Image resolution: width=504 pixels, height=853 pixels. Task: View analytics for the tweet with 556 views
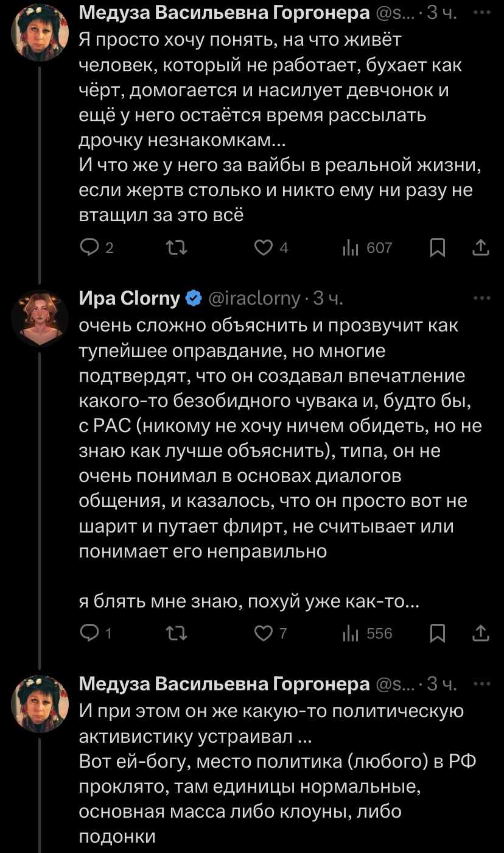click(x=352, y=633)
